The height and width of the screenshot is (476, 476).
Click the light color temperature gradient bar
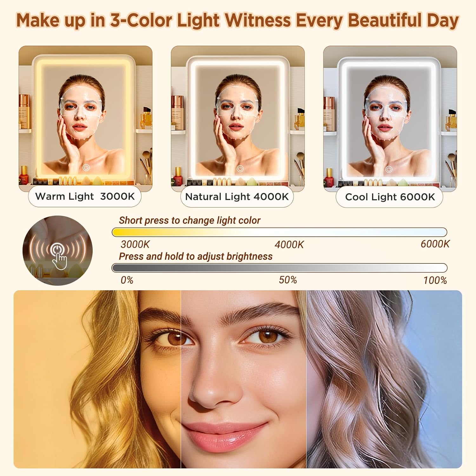coord(280,232)
